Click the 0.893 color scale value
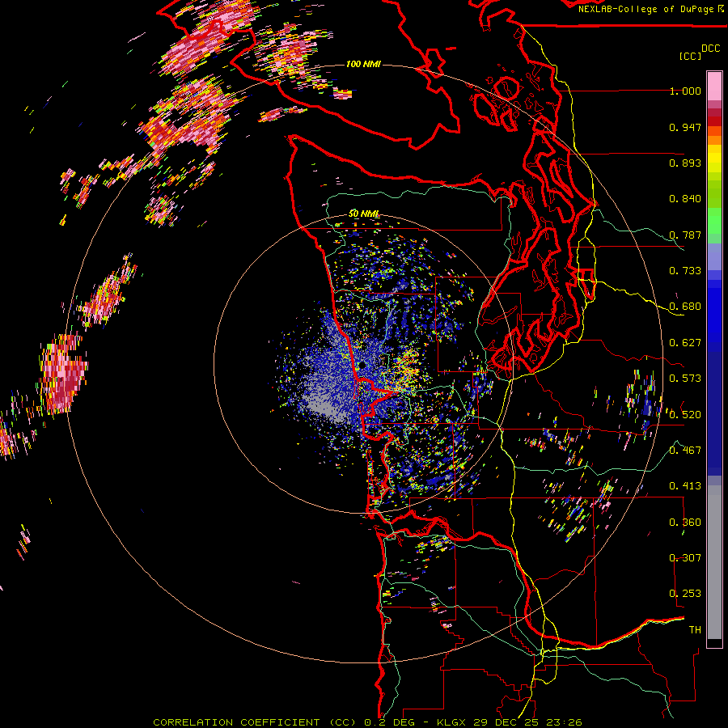 coord(685,163)
